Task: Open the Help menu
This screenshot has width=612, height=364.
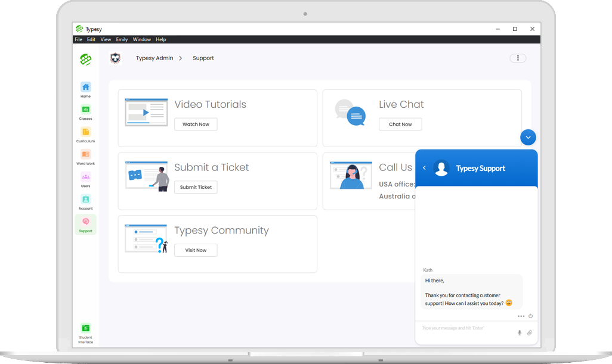Action: coord(161,39)
